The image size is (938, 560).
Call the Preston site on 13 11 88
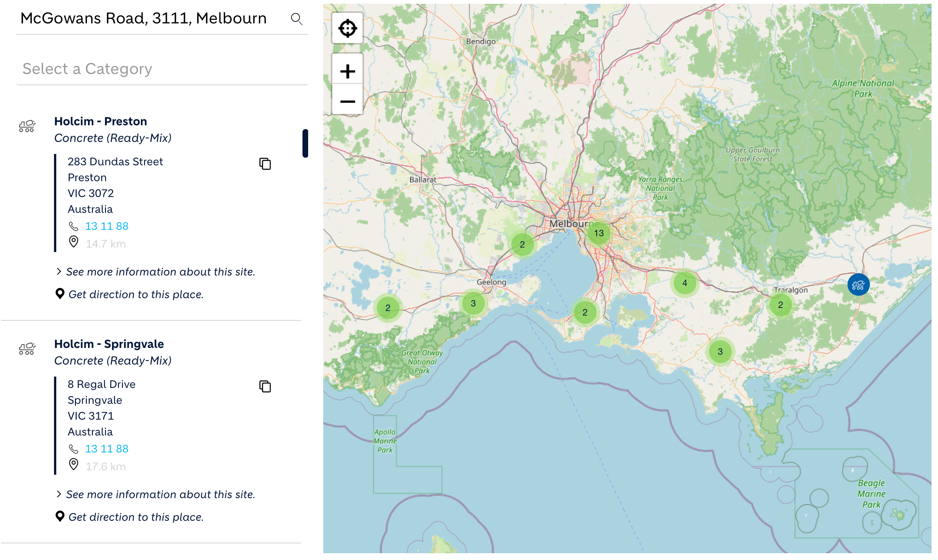(107, 226)
